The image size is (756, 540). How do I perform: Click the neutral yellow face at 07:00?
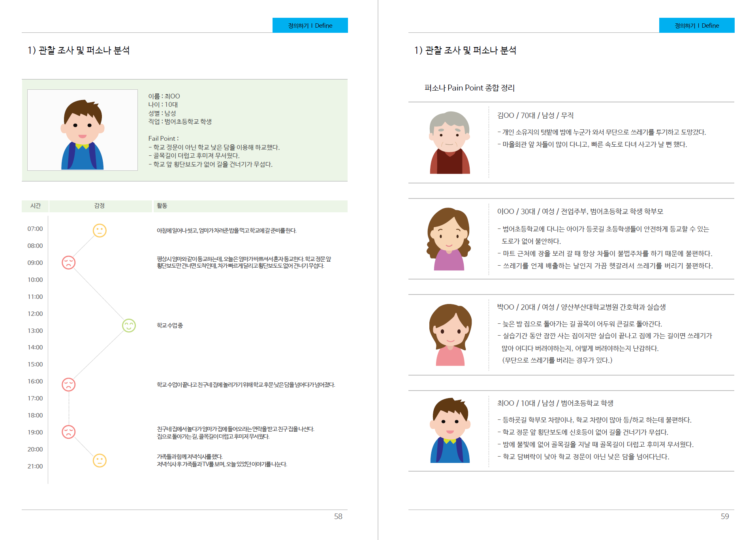(100, 230)
